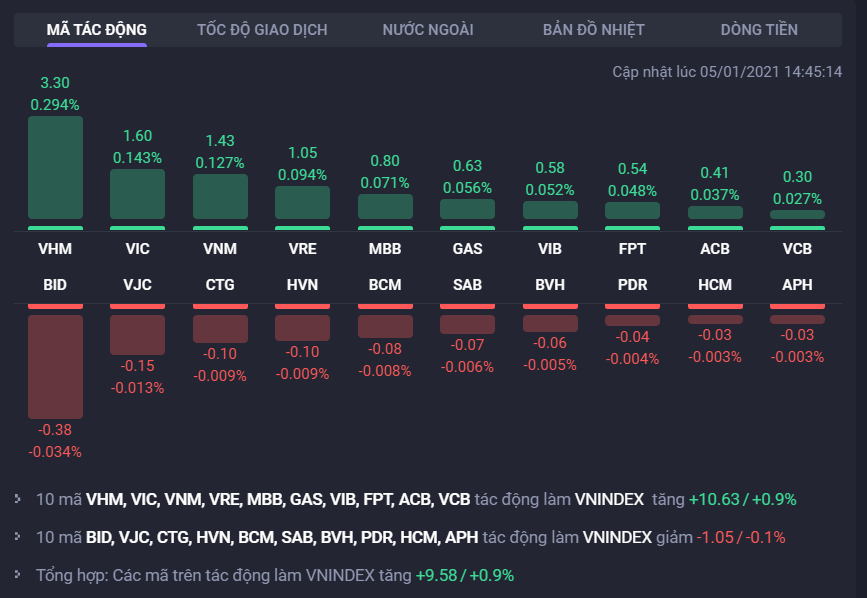Click the green VHM bar

[55, 167]
